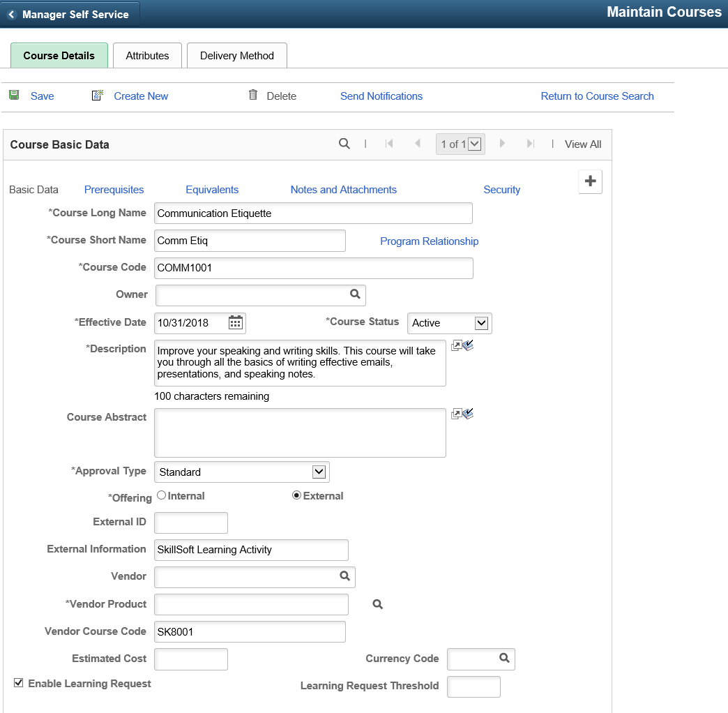Add a new row with plus button
728x713 pixels.
590,181
